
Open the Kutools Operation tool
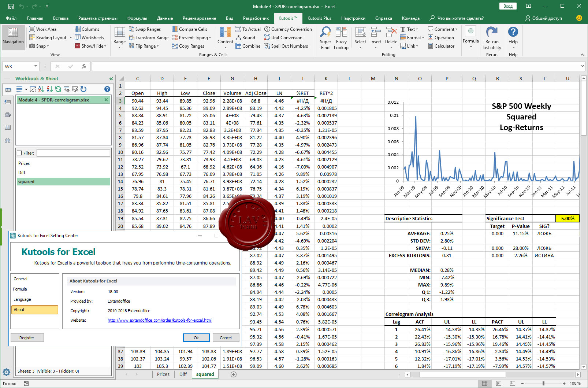tap(441, 38)
